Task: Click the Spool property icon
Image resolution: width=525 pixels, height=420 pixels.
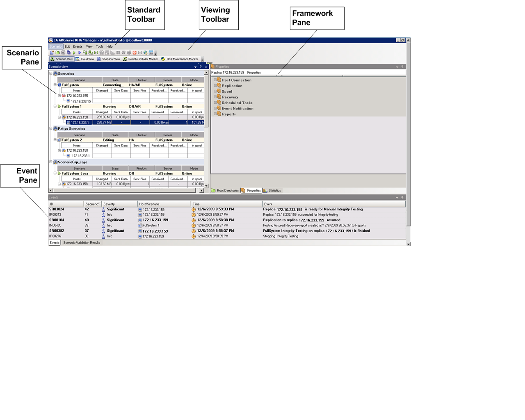Action: (x=219, y=91)
